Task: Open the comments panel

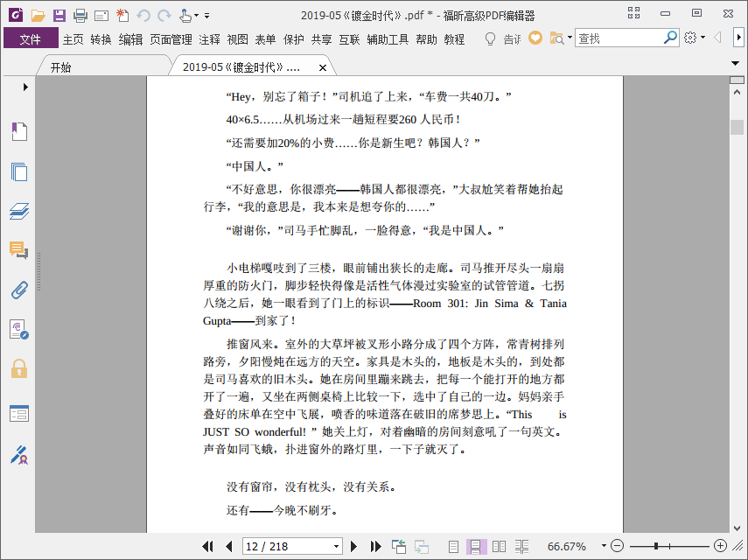Action: [19, 250]
